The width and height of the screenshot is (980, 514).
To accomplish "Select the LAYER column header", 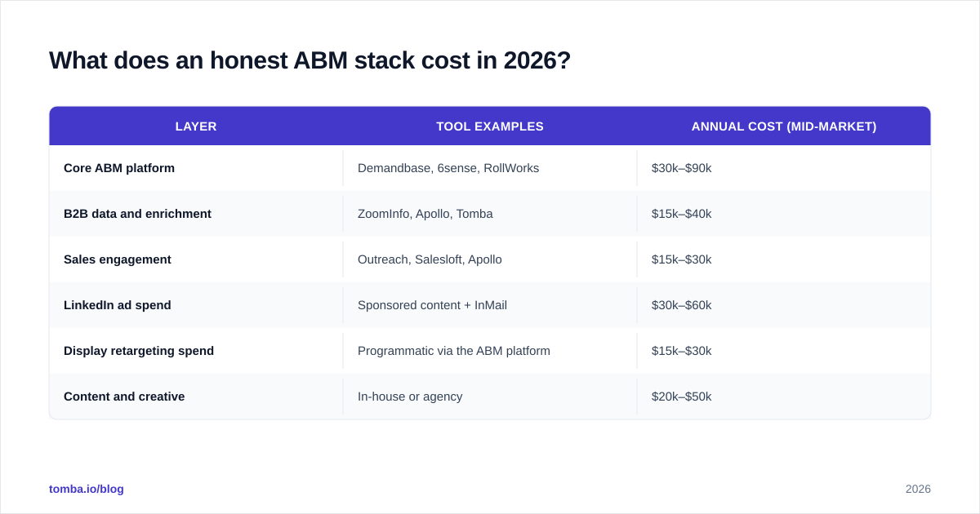I will [196, 126].
